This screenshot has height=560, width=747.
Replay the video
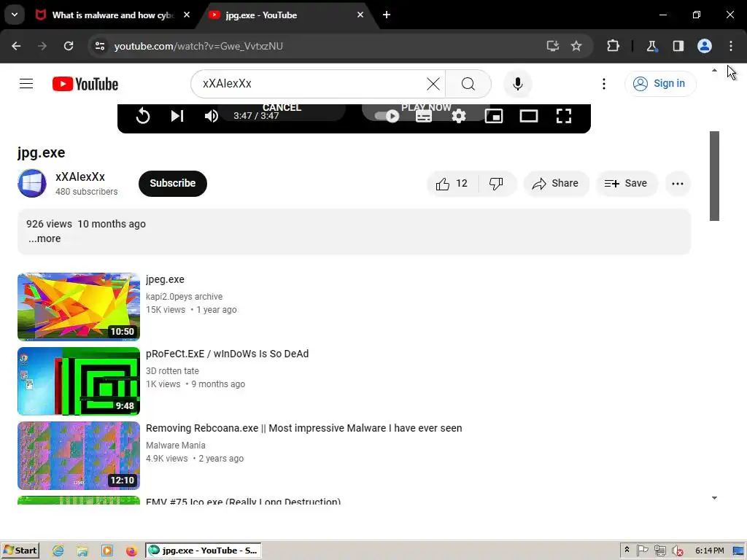tap(143, 116)
